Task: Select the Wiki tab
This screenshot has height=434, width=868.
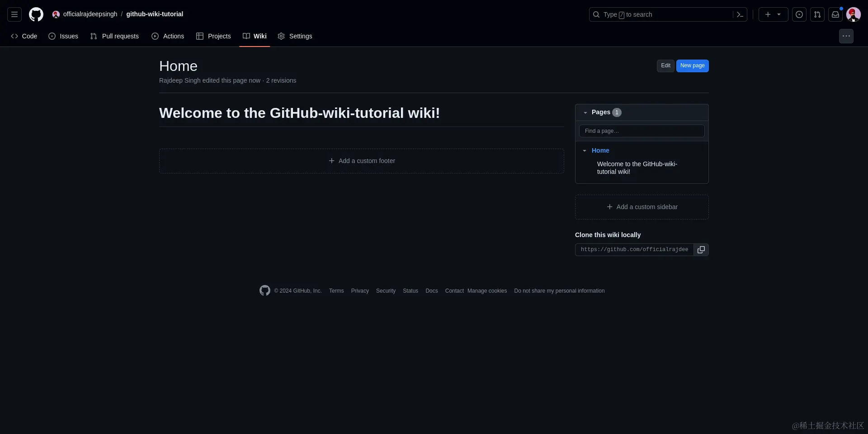Action: coord(255,36)
